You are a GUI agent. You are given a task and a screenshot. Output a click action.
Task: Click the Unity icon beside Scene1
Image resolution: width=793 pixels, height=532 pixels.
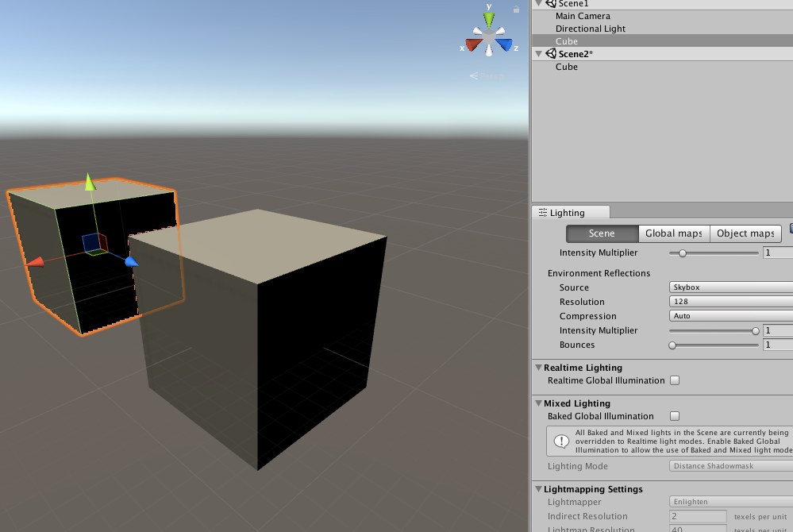(551, 3)
